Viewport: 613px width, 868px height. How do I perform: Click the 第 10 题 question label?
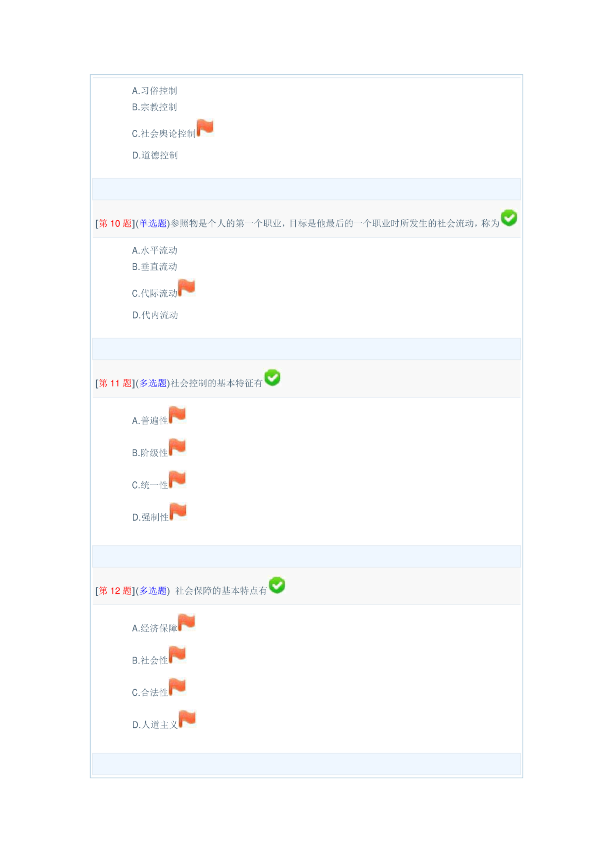point(115,223)
